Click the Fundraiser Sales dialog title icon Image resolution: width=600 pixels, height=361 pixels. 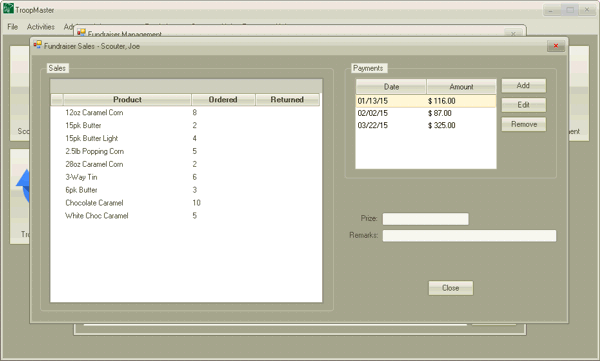[37, 45]
